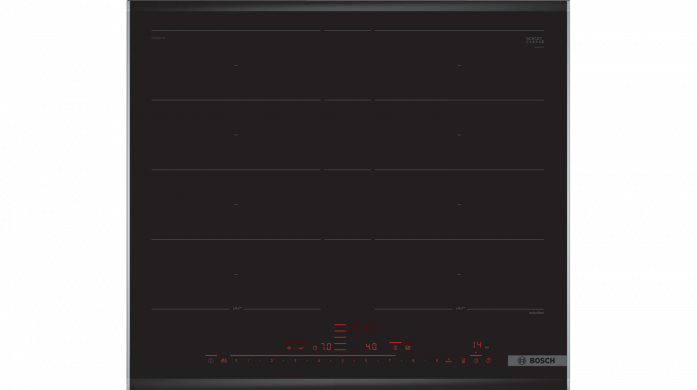The image size is (697, 390).
Task: Tap the Schott Ceran logo
Action: 535,40
